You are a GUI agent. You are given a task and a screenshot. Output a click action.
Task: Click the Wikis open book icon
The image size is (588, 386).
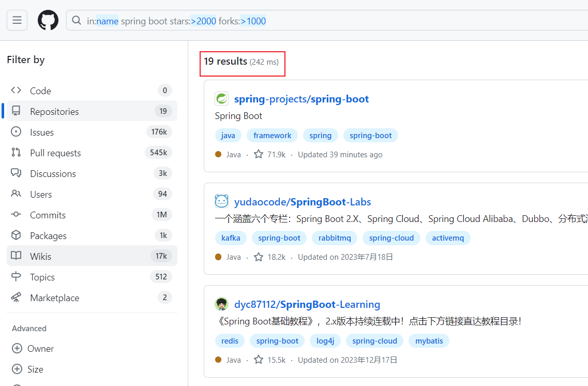16,256
